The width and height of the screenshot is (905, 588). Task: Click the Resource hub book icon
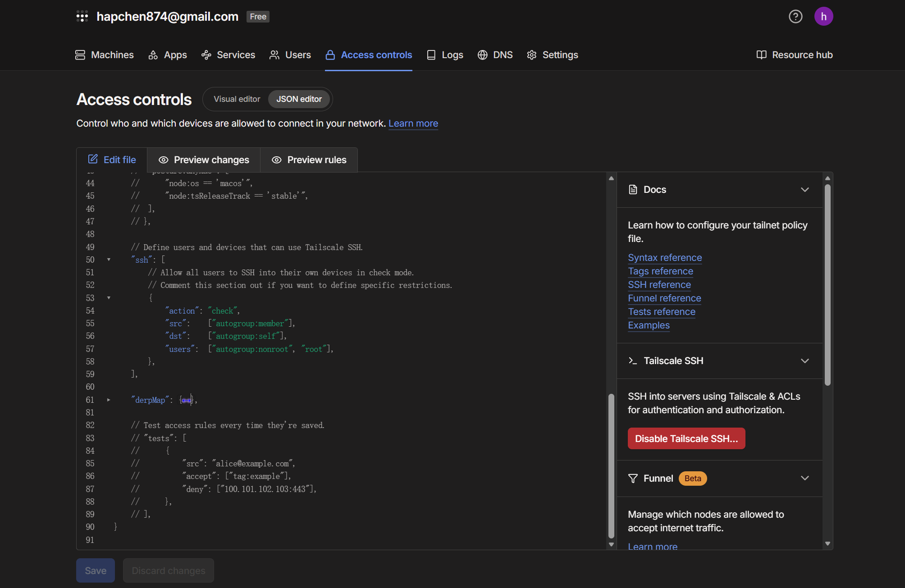(x=761, y=55)
